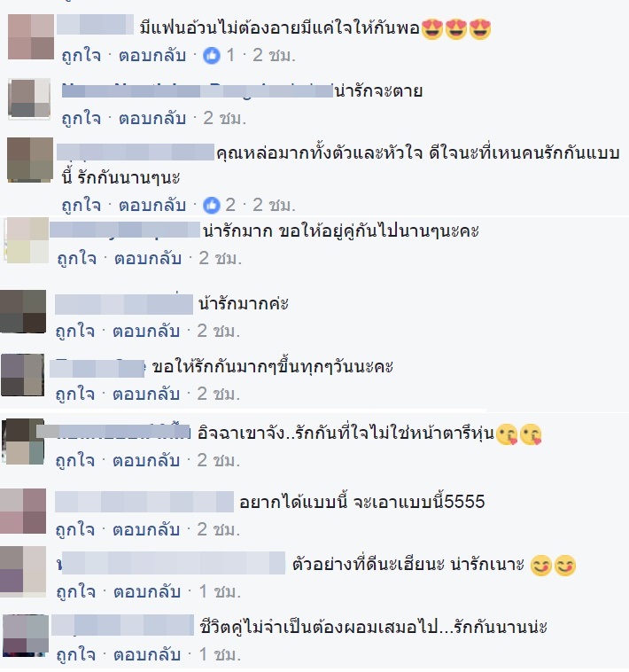Open avatar beside the "น่ารักมากค่ะ" comment

[23, 311]
